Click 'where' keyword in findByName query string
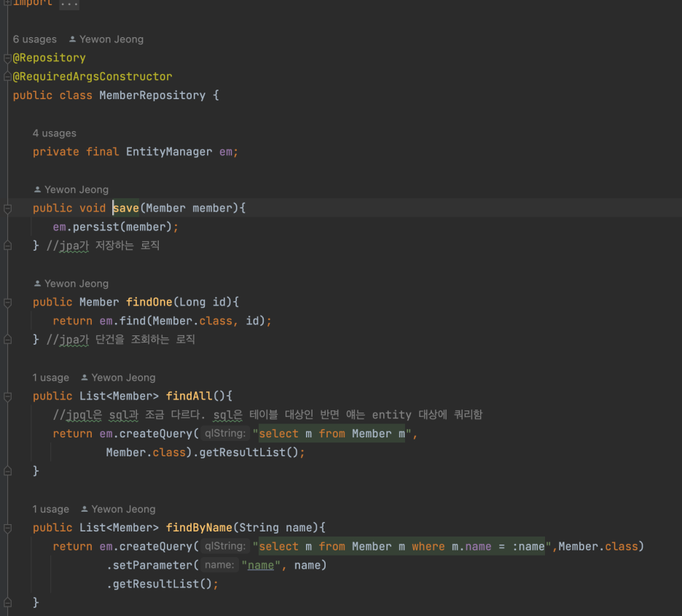The width and height of the screenshot is (682, 616). click(428, 547)
